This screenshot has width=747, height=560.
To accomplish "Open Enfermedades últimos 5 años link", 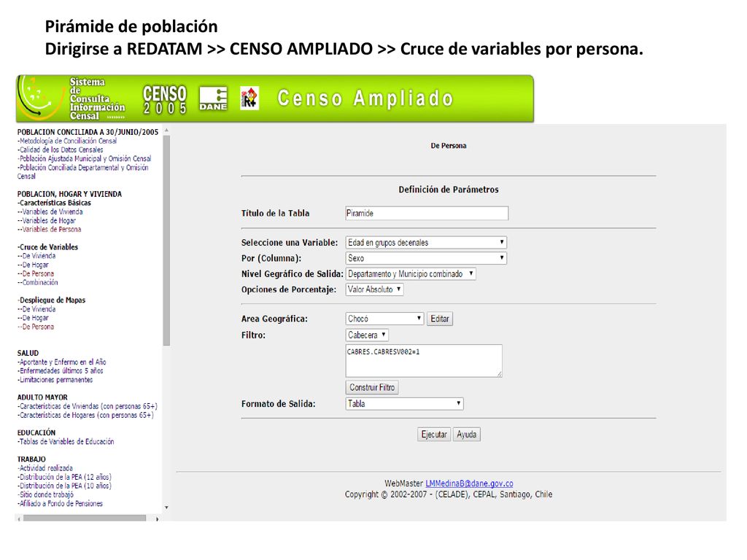I will pyautogui.click(x=61, y=370).
